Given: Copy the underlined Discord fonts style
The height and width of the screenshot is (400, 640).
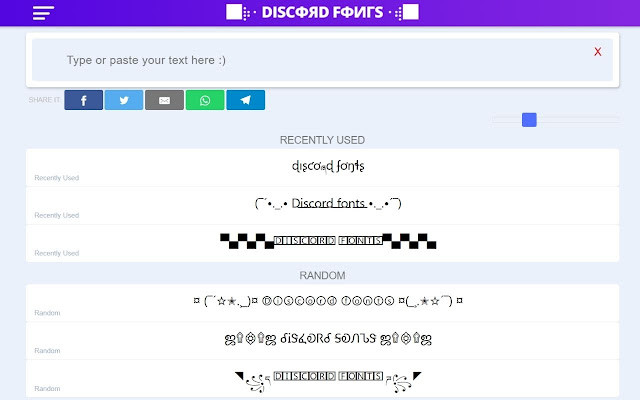Looking at the screenshot, I should click(x=322, y=206).
